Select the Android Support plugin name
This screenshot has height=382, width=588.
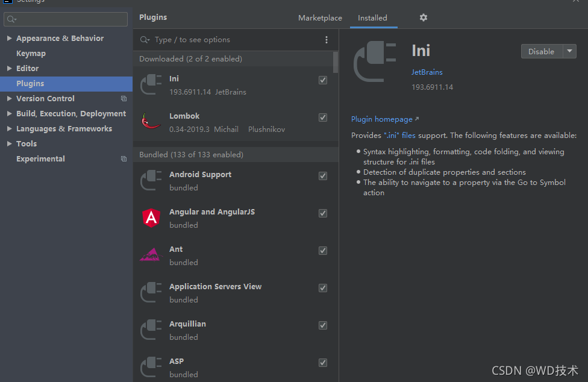[200, 175]
